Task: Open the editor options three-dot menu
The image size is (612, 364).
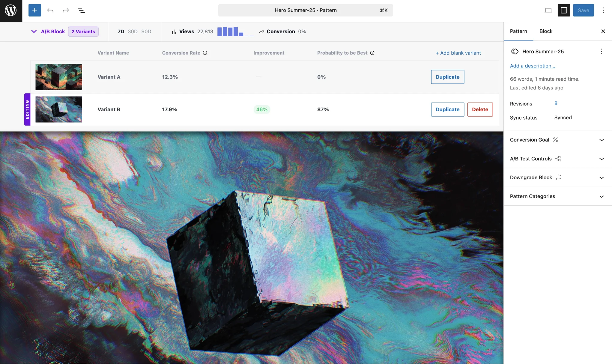Action: [x=603, y=10]
